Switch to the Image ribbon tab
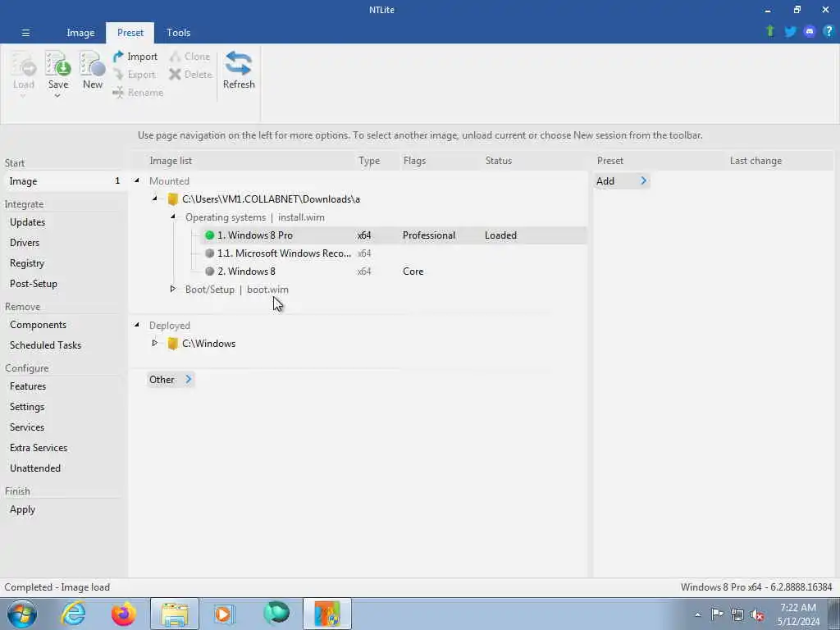The image size is (840, 630). pyautogui.click(x=80, y=33)
